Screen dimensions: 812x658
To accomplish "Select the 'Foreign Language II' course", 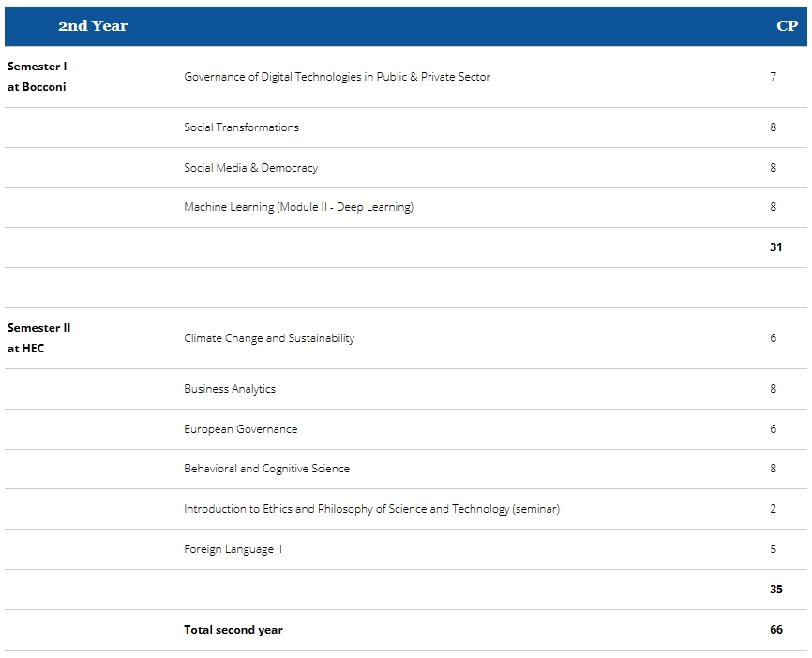I will pos(233,549).
